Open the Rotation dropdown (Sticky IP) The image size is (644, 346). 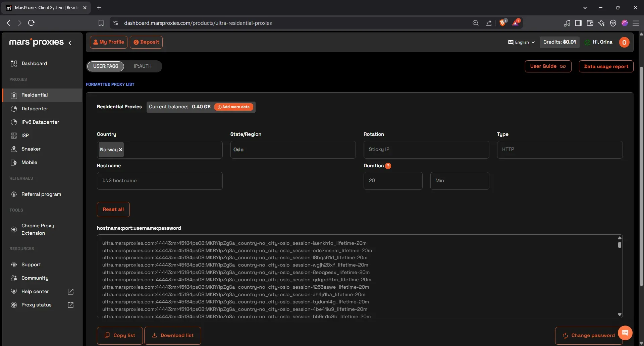coord(426,150)
